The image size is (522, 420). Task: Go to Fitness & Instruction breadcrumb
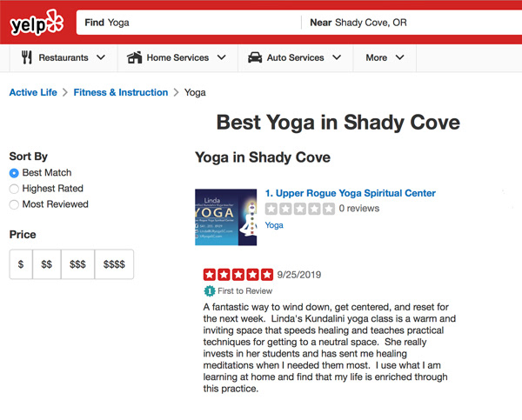click(120, 92)
